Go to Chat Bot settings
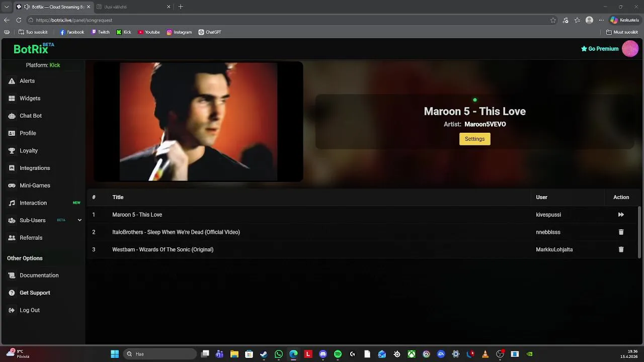Viewport: 644px width, 362px height. pyautogui.click(x=31, y=116)
